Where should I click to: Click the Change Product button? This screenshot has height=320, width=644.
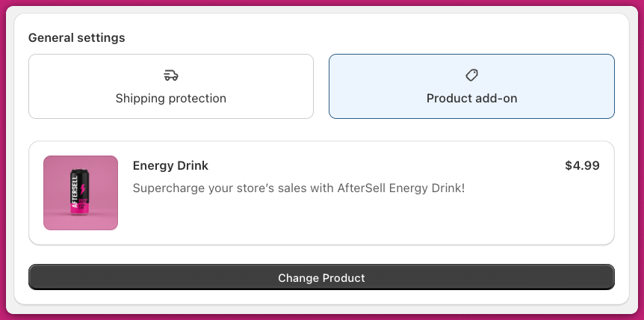point(321,277)
